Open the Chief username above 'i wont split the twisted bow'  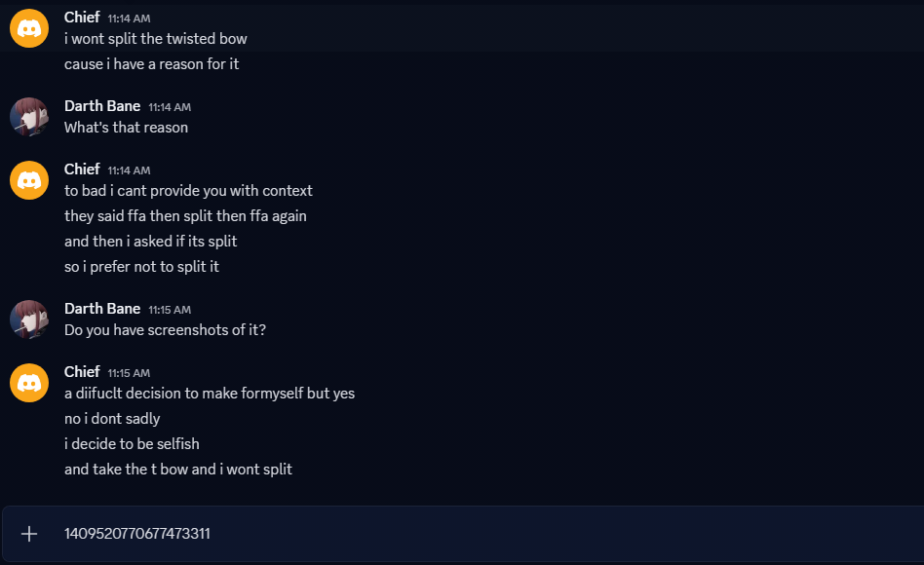[82, 18]
